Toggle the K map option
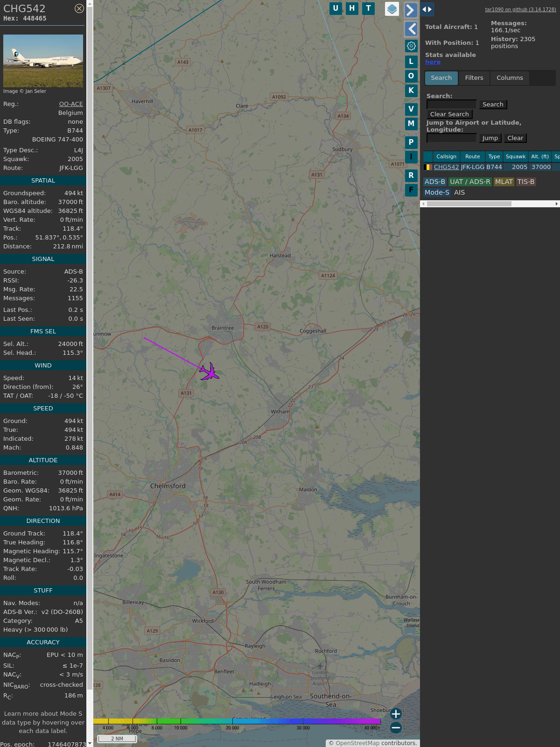Viewport: 560px width, 747px height. coord(411,91)
